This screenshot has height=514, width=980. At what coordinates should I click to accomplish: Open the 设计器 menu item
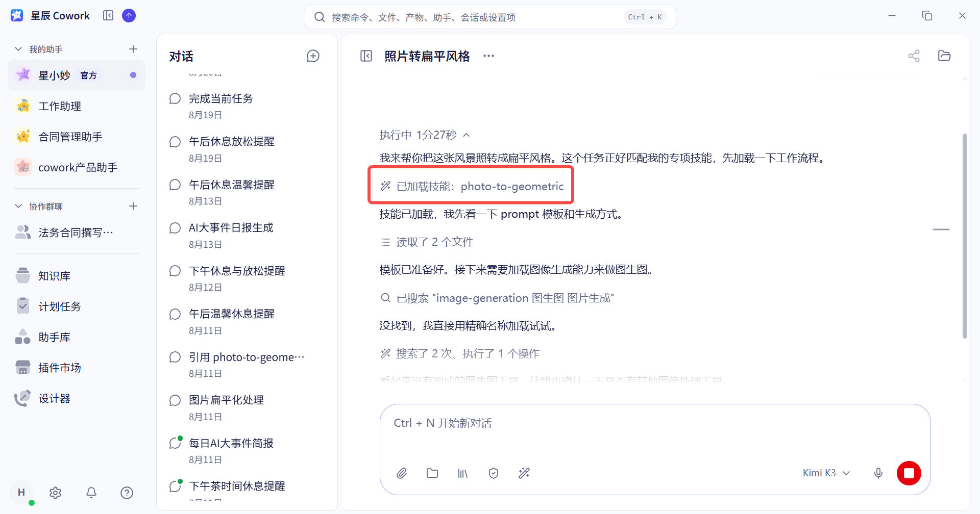pyautogui.click(x=77, y=398)
